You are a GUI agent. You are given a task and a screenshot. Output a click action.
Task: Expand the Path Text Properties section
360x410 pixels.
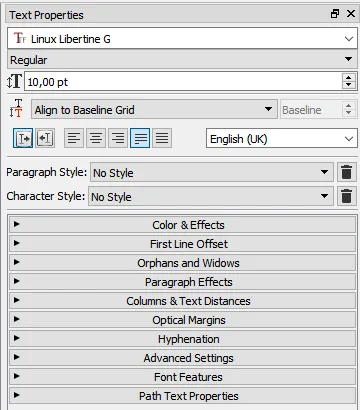coord(182,396)
